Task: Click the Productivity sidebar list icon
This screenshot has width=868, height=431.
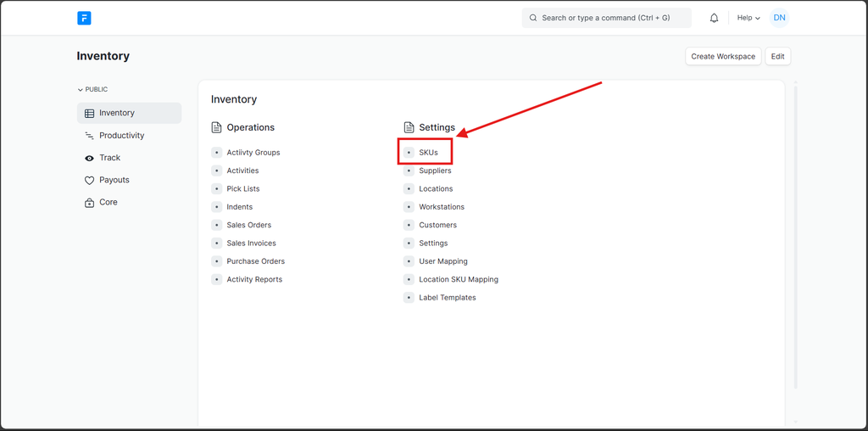Action: (x=89, y=136)
